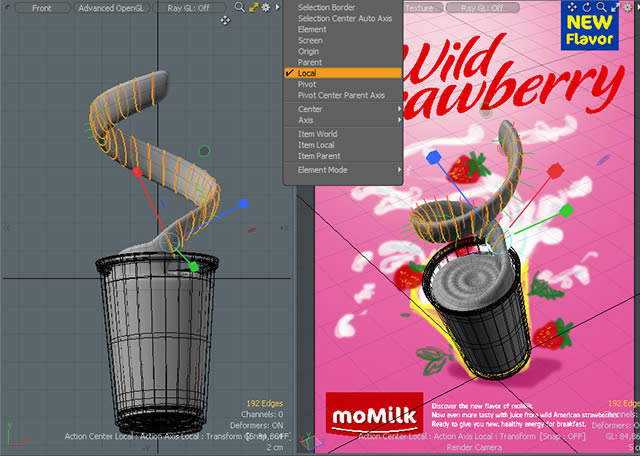Click the zoom magnifier icon in Front viewport

240,7
